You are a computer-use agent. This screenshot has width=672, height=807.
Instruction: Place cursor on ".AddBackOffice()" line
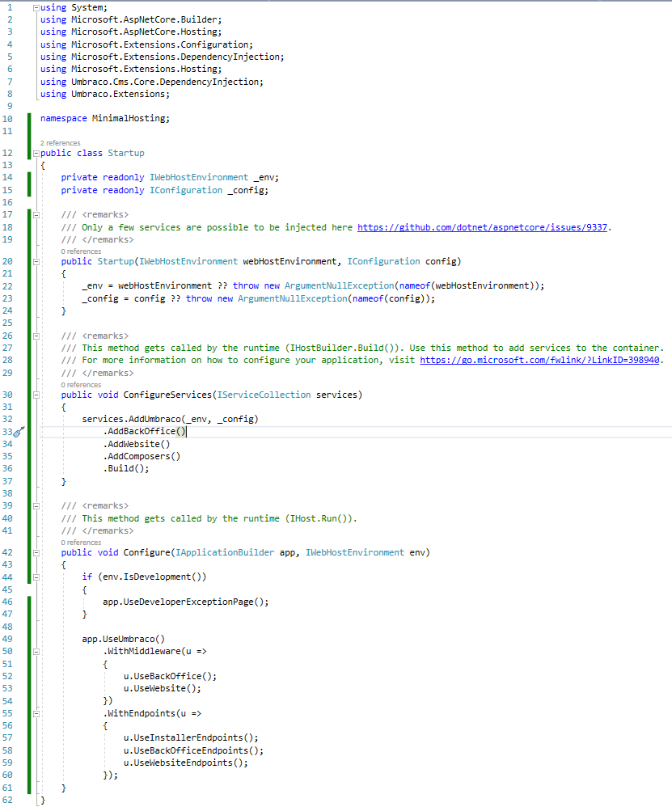click(144, 431)
